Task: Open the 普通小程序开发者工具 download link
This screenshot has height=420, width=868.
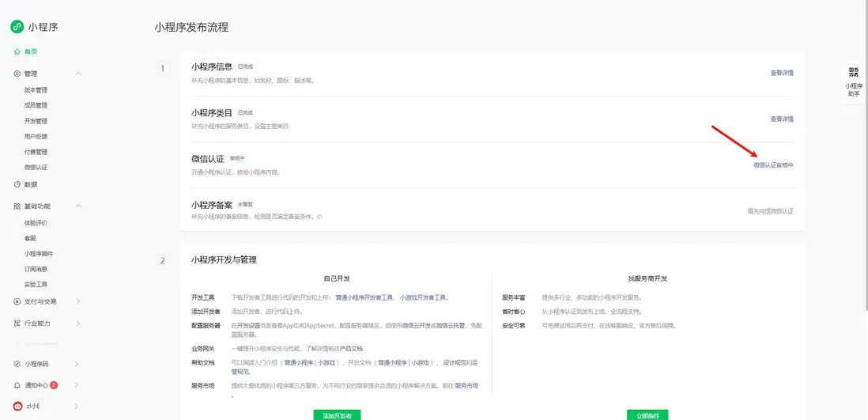Action: (x=364, y=297)
